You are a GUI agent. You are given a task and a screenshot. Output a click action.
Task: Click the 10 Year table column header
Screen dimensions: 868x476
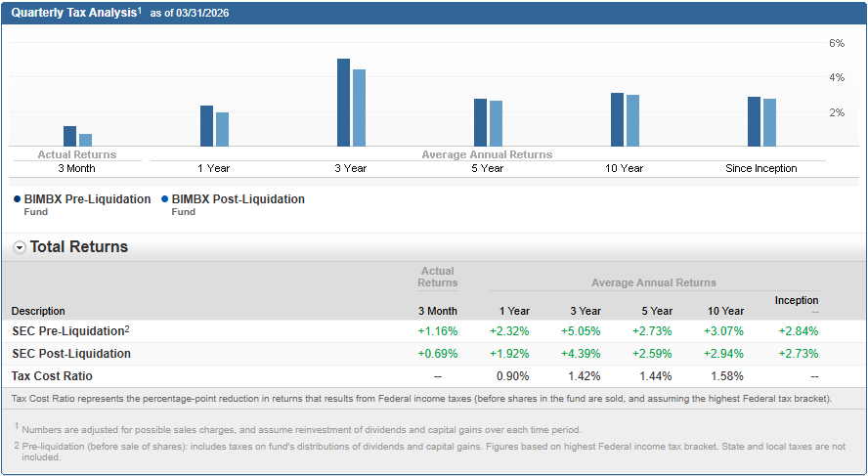point(725,311)
